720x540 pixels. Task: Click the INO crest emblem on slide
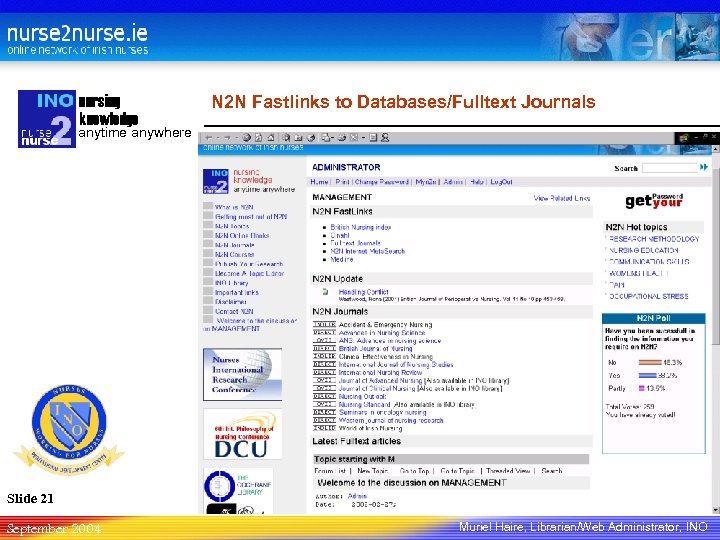(69, 429)
